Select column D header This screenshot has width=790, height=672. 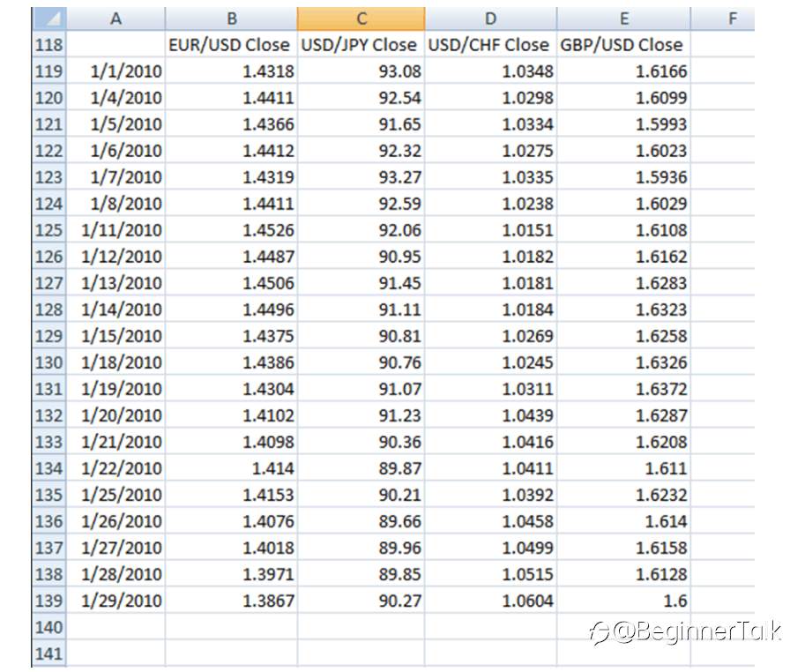tap(491, 19)
